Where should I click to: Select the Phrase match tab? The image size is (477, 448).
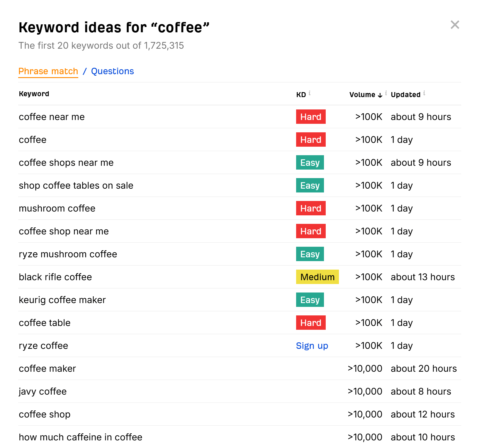[48, 71]
